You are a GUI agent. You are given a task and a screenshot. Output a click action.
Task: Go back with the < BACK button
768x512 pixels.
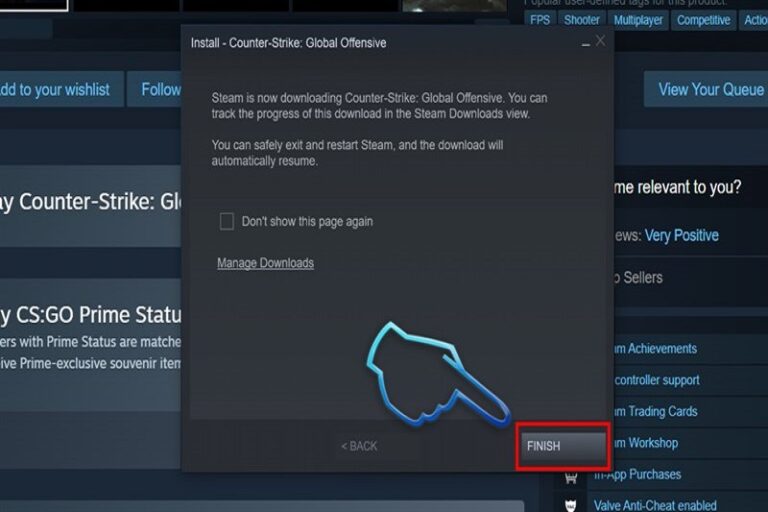tap(359, 446)
